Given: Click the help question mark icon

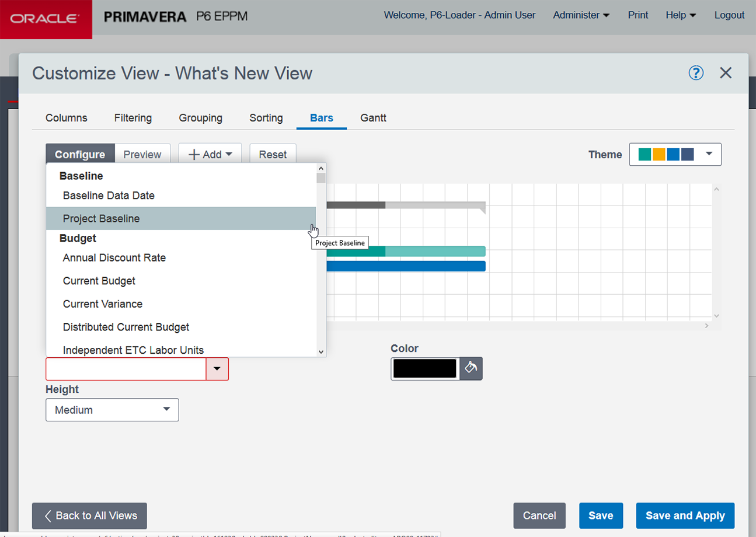Looking at the screenshot, I should pos(696,73).
